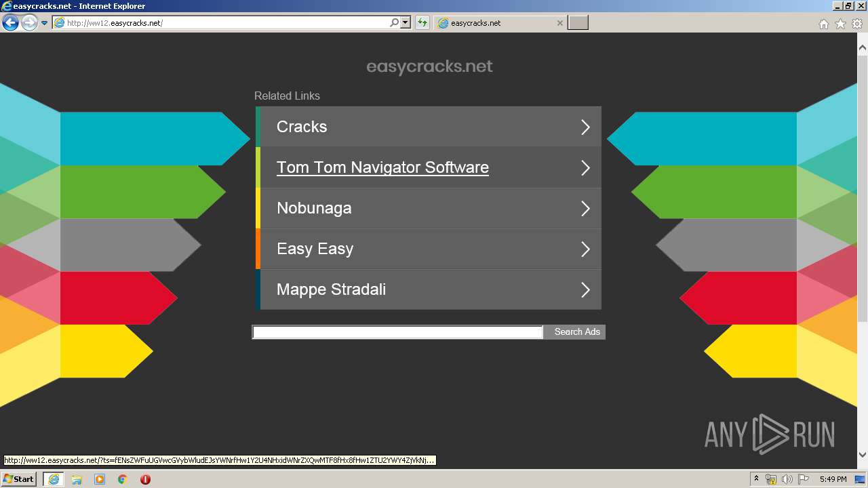This screenshot has width=868, height=488.
Task: Click the Search Ads button
Action: (x=574, y=332)
